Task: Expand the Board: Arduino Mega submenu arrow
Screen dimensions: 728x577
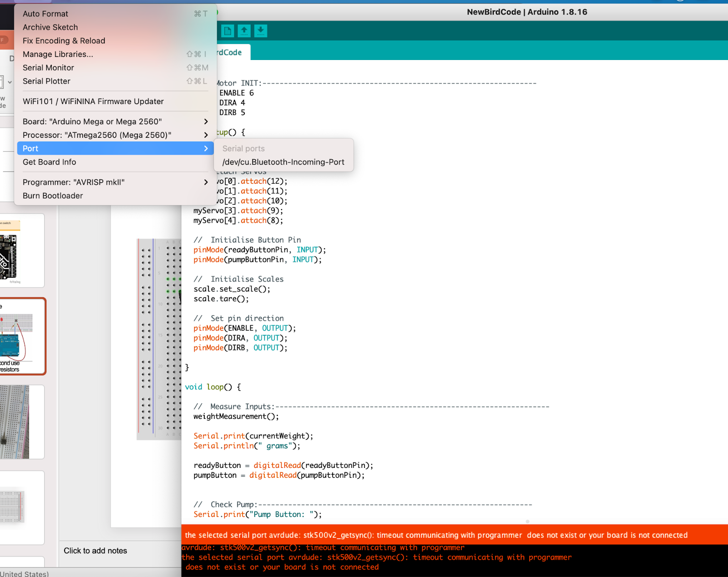Action: pyautogui.click(x=206, y=121)
